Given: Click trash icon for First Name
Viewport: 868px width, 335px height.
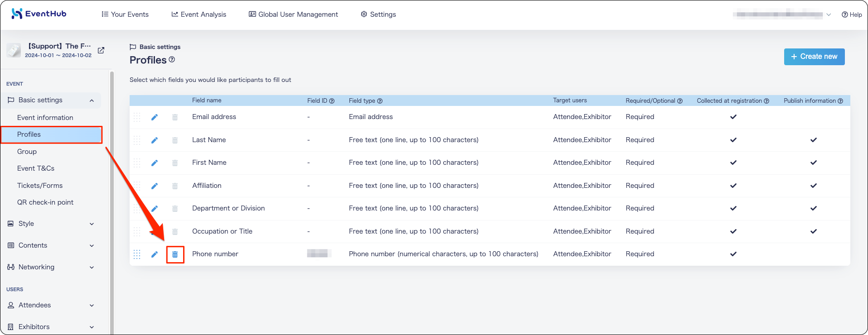Looking at the screenshot, I should [175, 163].
